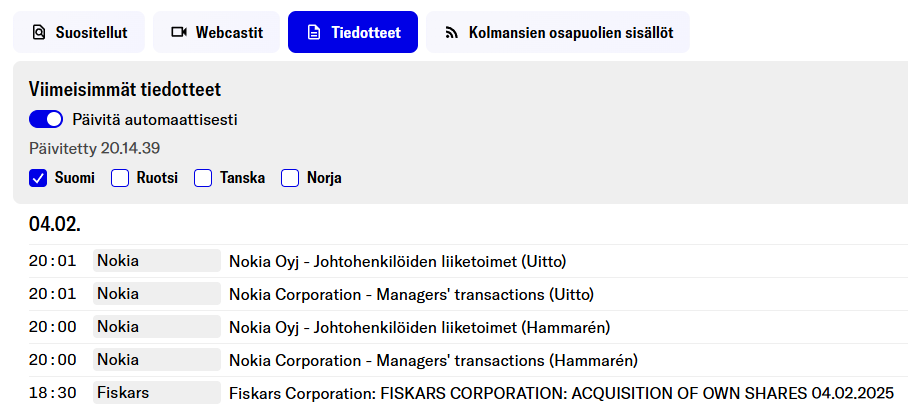The image size is (908, 409).
Task: Toggle the Päivitä automaattisesti switch
Action: pyautogui.click(x=46, y=120)
